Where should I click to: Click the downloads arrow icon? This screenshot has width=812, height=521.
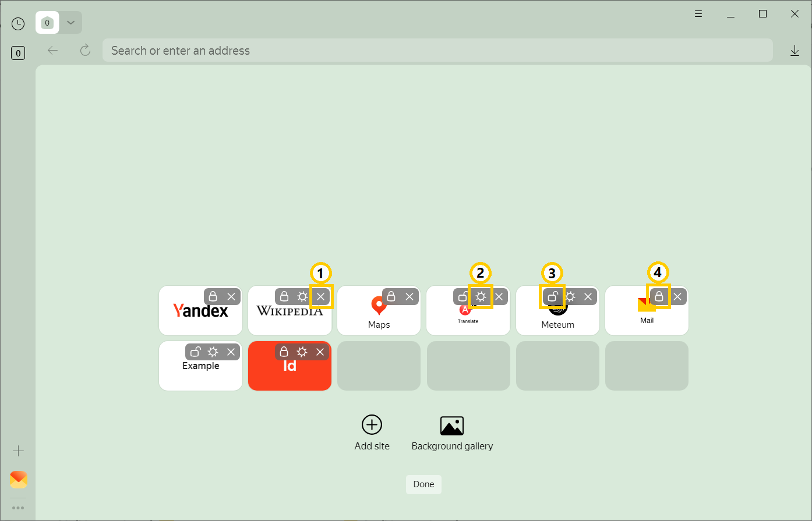point(795,51)
